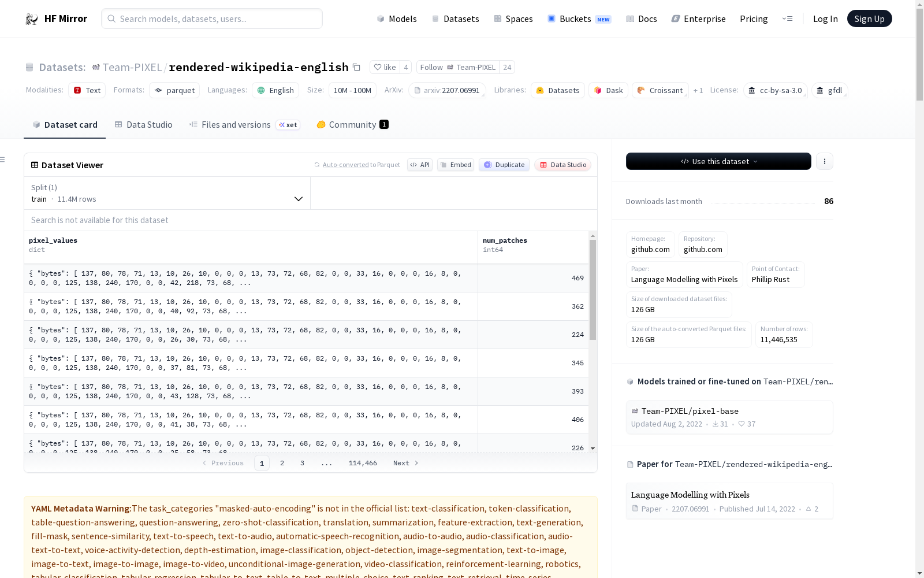This screenshot has width=924, height=578.
Task: Expand the train split dropdown
Action: pos(167,193)
